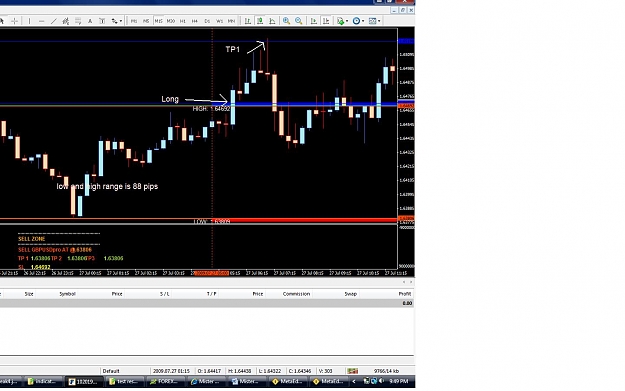Draw a horizontal line on chart
The height and width of the screenshot is (391, 625).
tap(41, 21)
